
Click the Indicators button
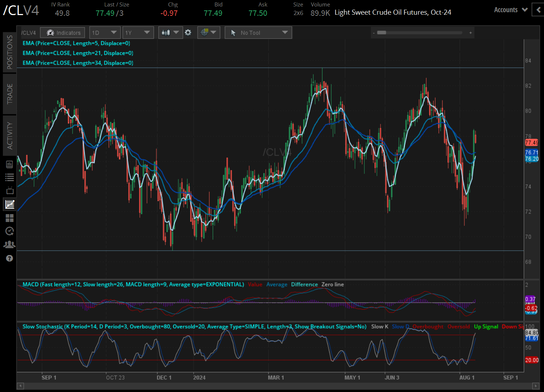[x=62, y=32]
